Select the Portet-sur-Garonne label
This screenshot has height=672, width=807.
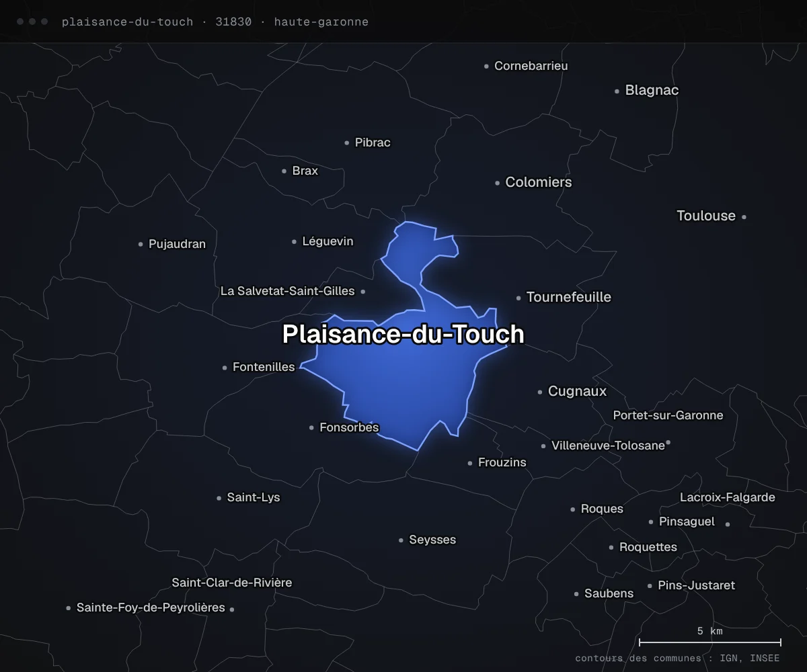pos(668,415)
